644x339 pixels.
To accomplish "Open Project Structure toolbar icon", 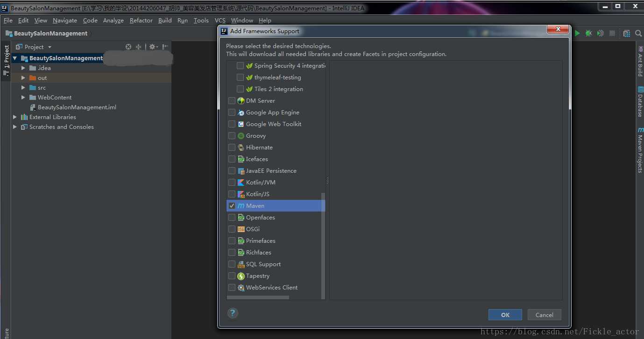I will point(627,33).
